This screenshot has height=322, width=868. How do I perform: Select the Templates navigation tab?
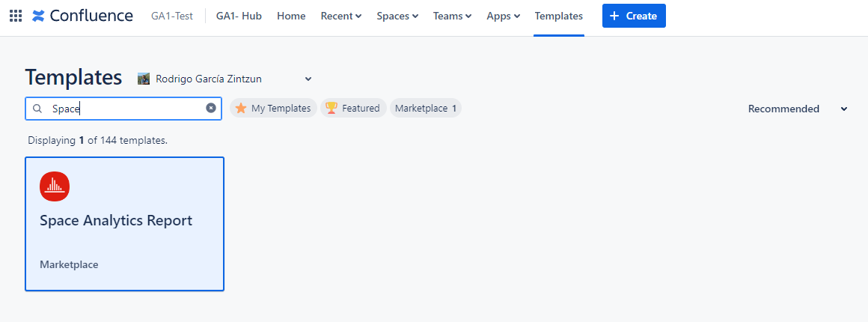(x=558, y=16)
